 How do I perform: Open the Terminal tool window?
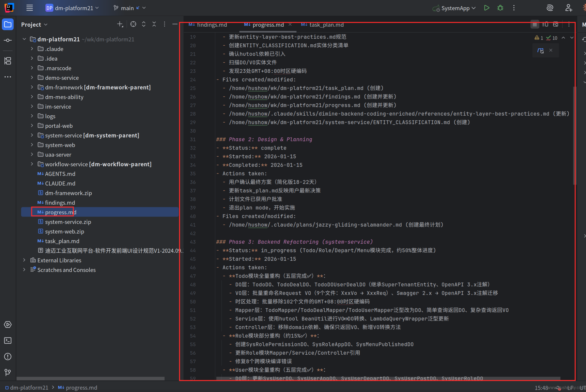(8, 340)
